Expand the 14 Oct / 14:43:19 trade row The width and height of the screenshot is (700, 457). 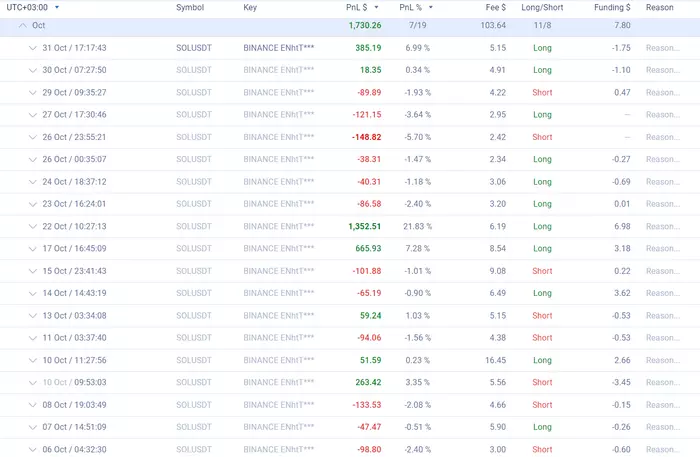click(33, 293)
